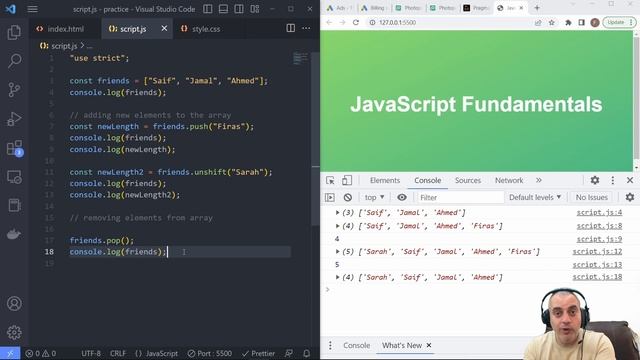Screen dimensions: 640x360
Task: Toggle device toolbar in DevTools
Action: 347,180
